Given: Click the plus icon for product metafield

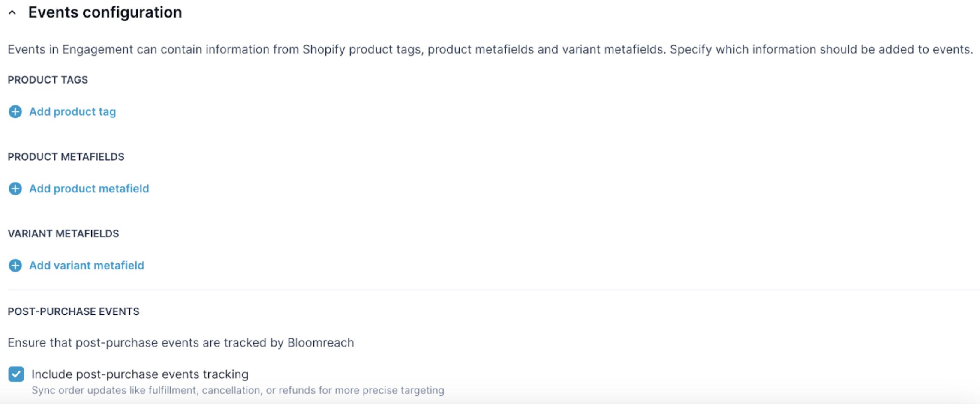Looking at the screenshot, I should click(15, 189).
